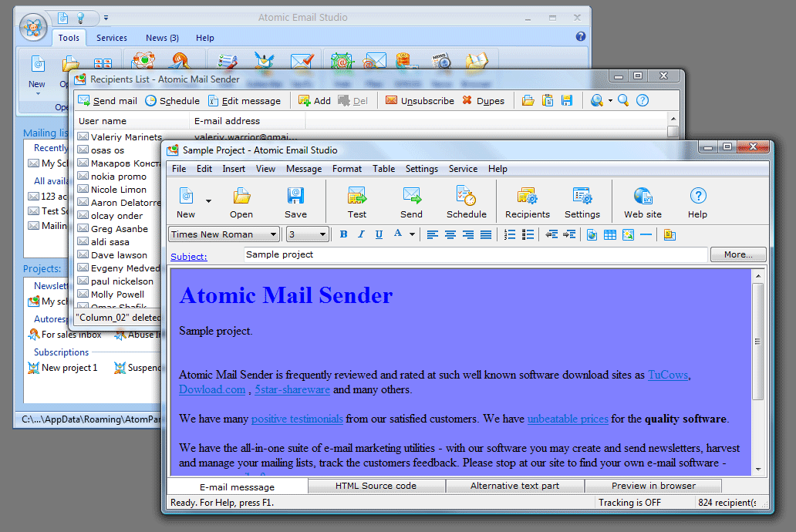Follow the TuCows link in the message
This screenshot has height=532, width=796.
[x=668, y=375]
